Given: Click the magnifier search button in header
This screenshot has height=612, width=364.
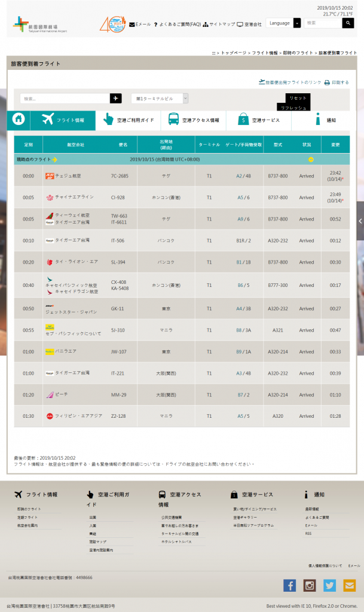Looking at the screenshot, I should 348,23.
